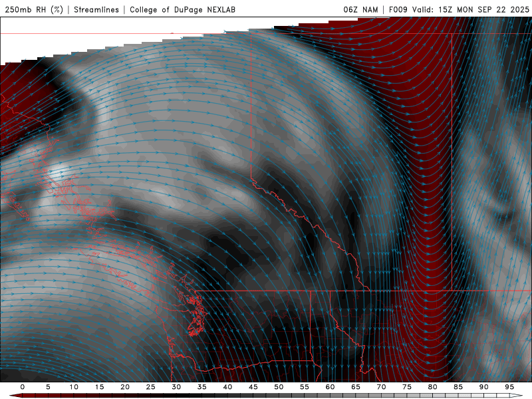Click the colorbar label '95'
532x399 pixels.
(x=509, y=387)
